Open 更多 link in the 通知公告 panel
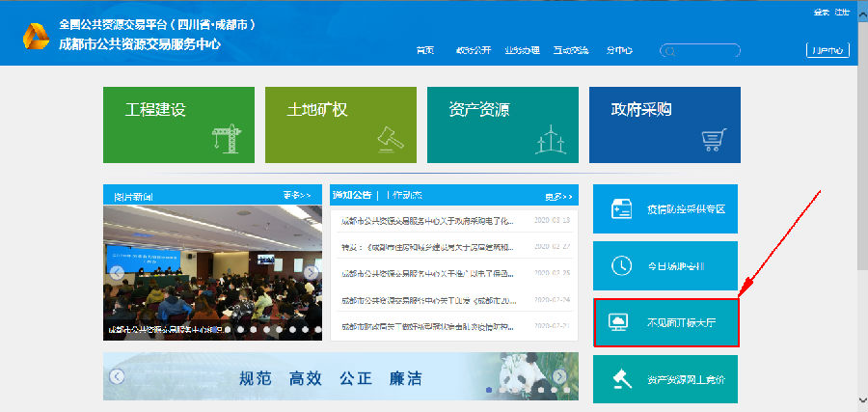The height and width of the screenshot is (412, 868). (557, 196)
